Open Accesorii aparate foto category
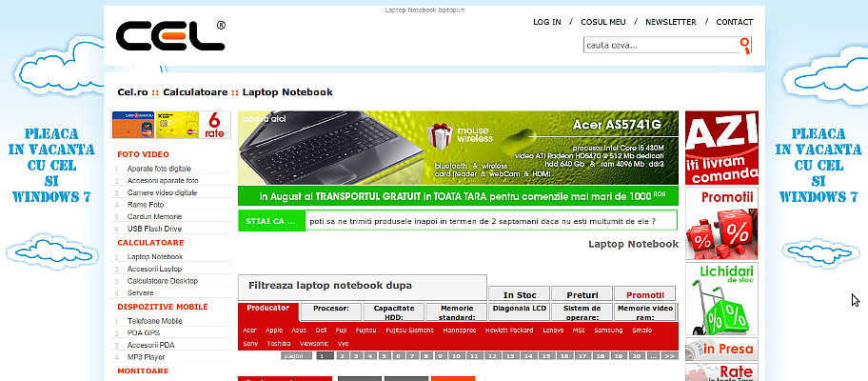868x381 pixels. [163, 181]
